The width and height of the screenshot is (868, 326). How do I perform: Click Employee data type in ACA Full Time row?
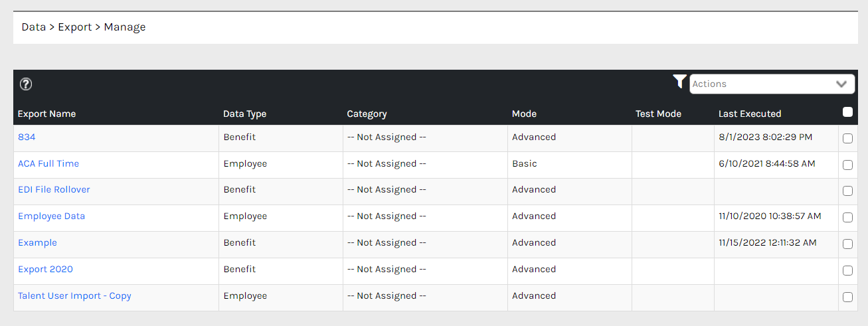click(245, 163)
